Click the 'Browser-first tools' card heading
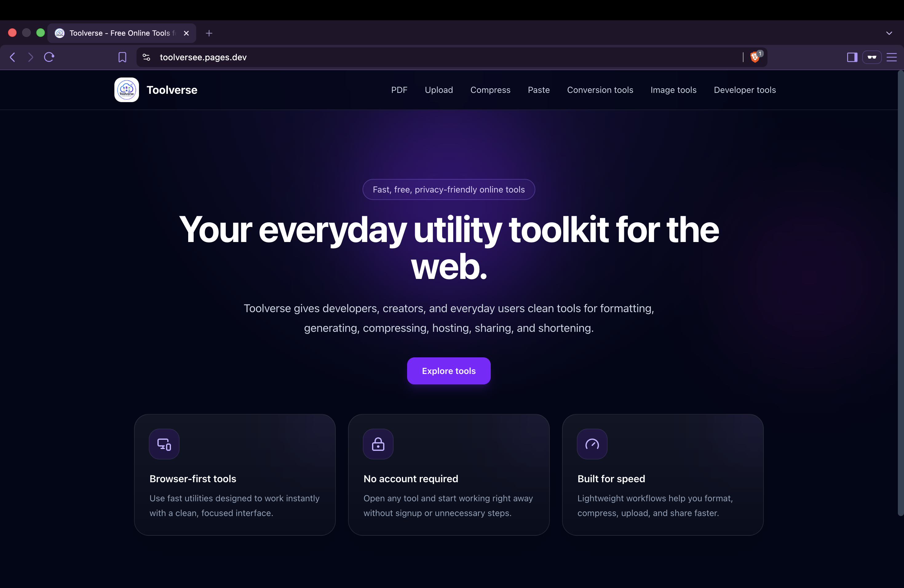Screen dimensions: 904x588 click(x=193, y=479)
